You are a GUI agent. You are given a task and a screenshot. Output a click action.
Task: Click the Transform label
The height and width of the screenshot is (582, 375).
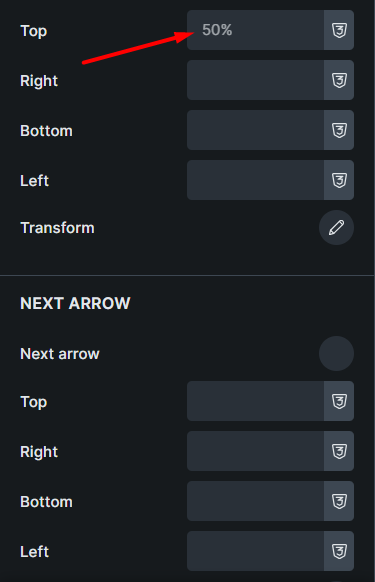point(58,228)
